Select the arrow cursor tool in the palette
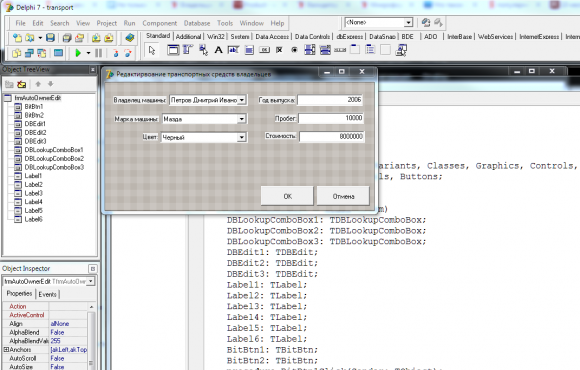The image size is (580, 370). click(x=152, y=50)
